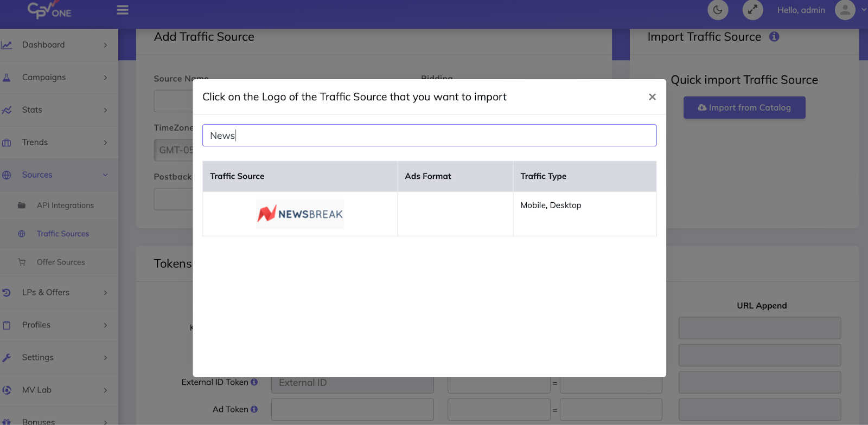Switch to dark mode moon icon

click(x=718, y=10)
